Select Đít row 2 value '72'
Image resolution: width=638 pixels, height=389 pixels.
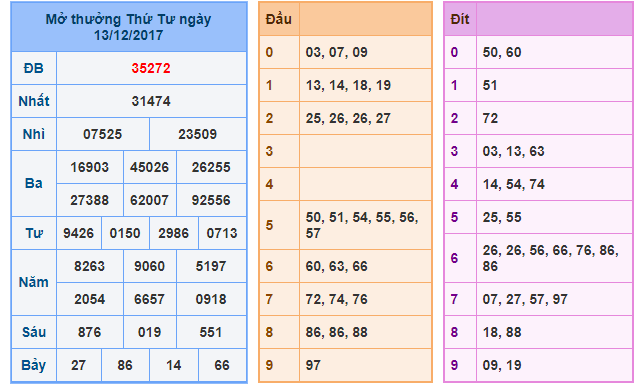tap(490, 118)
